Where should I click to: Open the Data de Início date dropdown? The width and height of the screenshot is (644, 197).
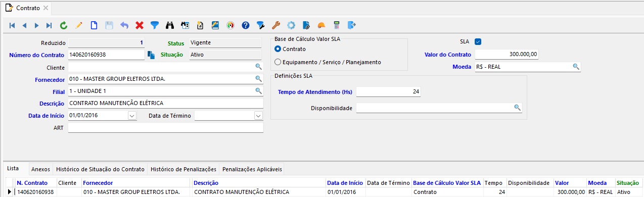pos(132,115)
